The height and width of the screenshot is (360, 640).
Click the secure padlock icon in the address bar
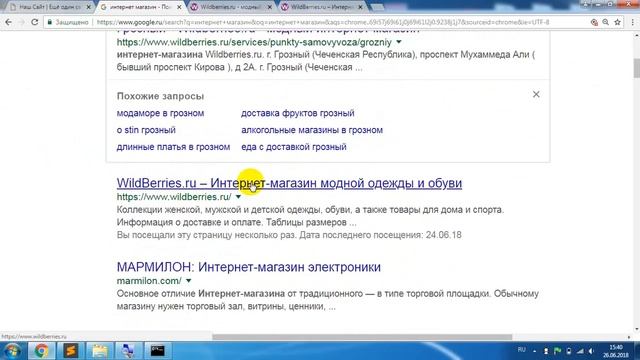tap(49, 22)
